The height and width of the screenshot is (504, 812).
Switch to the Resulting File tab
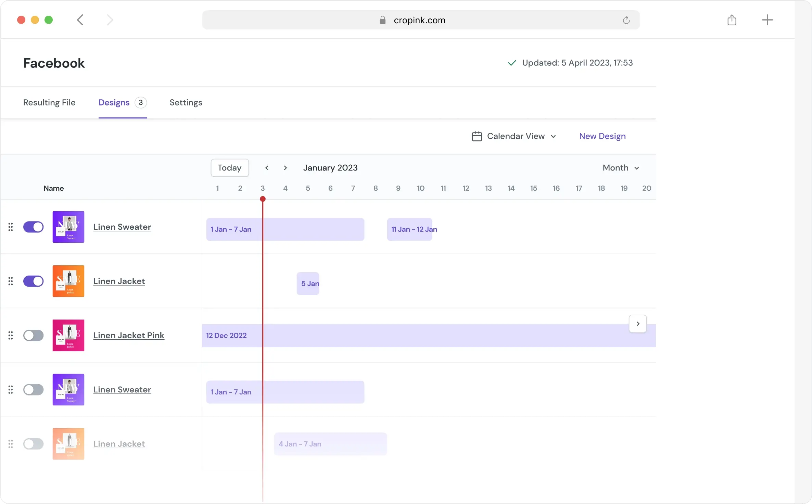click(x=49, y=102)
